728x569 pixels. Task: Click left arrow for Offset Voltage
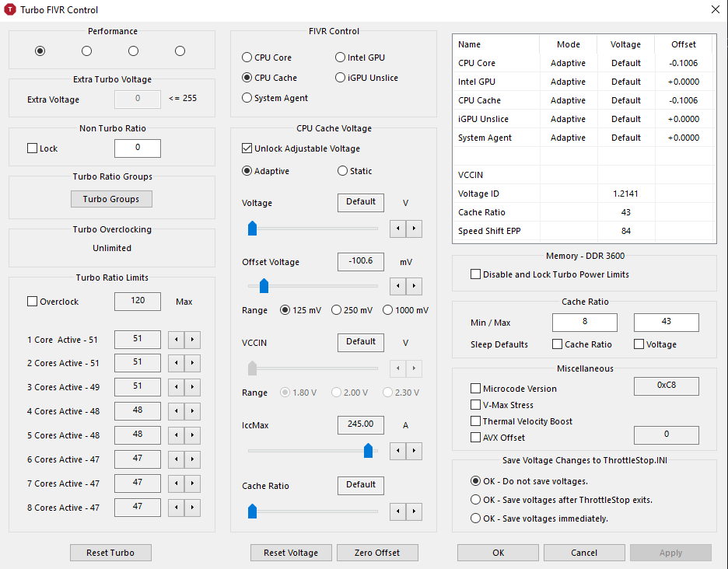click(x=397, y=286)
